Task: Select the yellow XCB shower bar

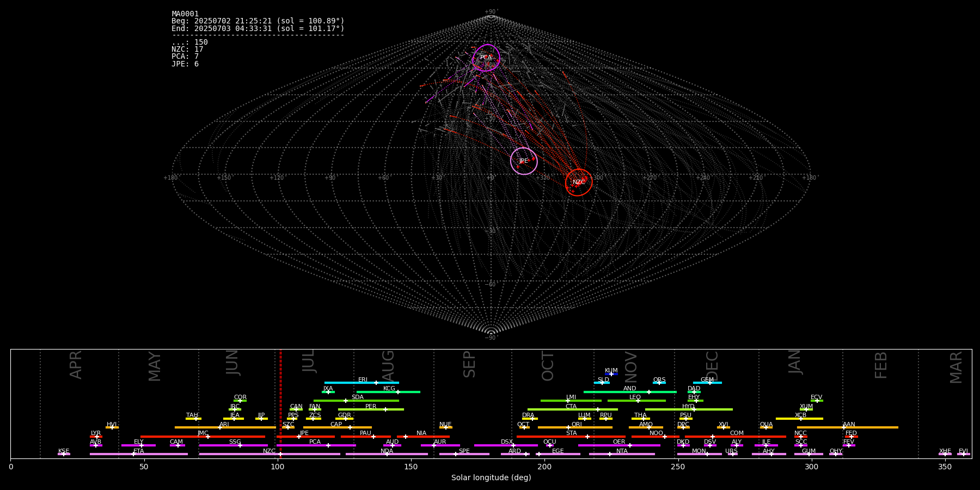Action: click(x=799, y=419)
